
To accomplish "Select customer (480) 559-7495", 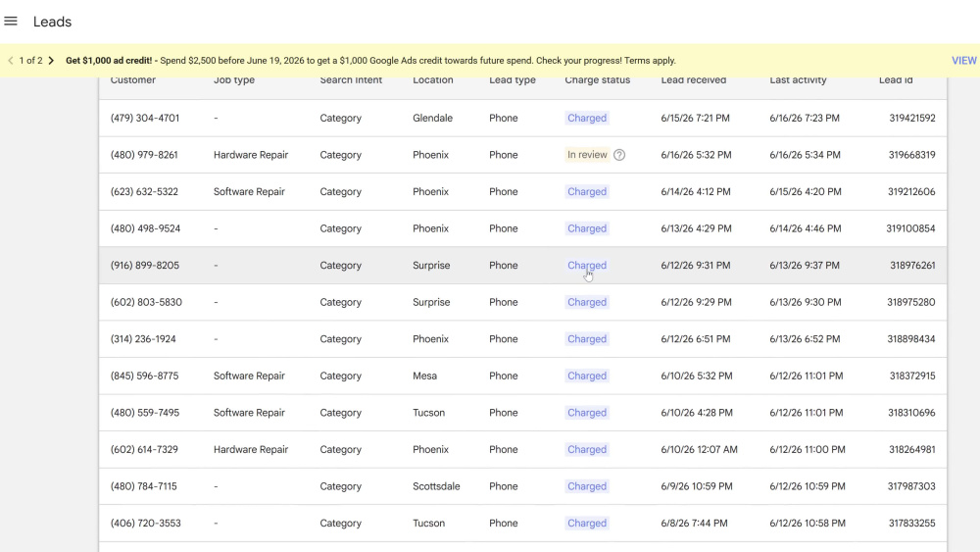I will point(145,413).
